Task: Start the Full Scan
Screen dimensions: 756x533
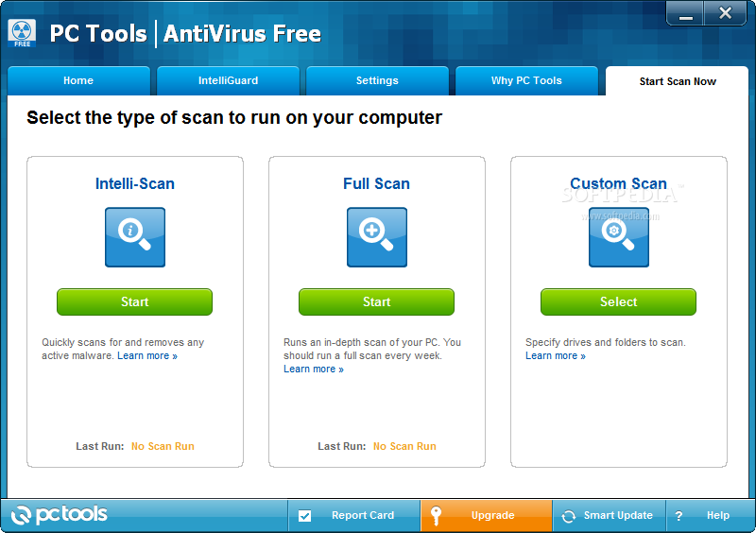Action: coord(376,302)
